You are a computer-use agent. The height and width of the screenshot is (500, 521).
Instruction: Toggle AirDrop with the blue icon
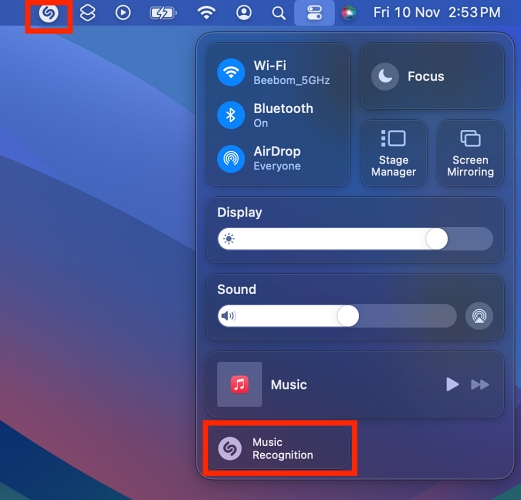231,159
